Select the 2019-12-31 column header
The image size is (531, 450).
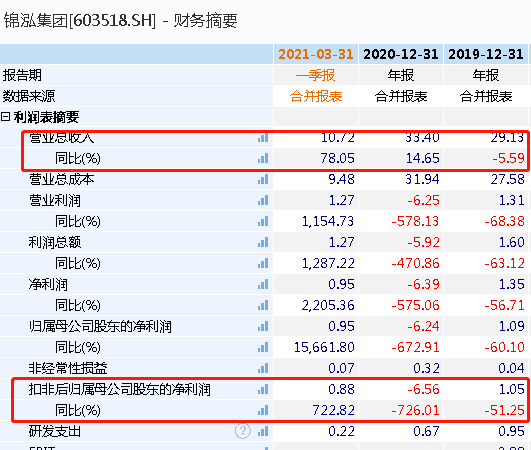(486, 54)
